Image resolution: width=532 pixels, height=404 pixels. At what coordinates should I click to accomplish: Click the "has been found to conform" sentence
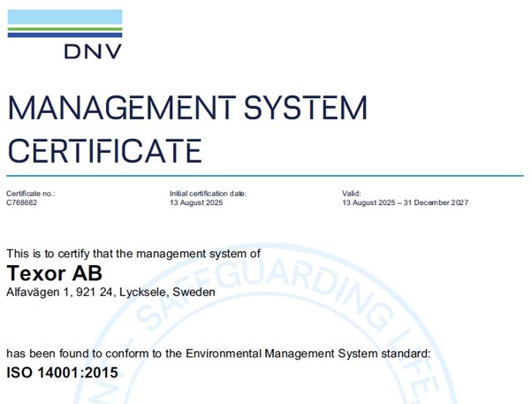coord(218,354)
